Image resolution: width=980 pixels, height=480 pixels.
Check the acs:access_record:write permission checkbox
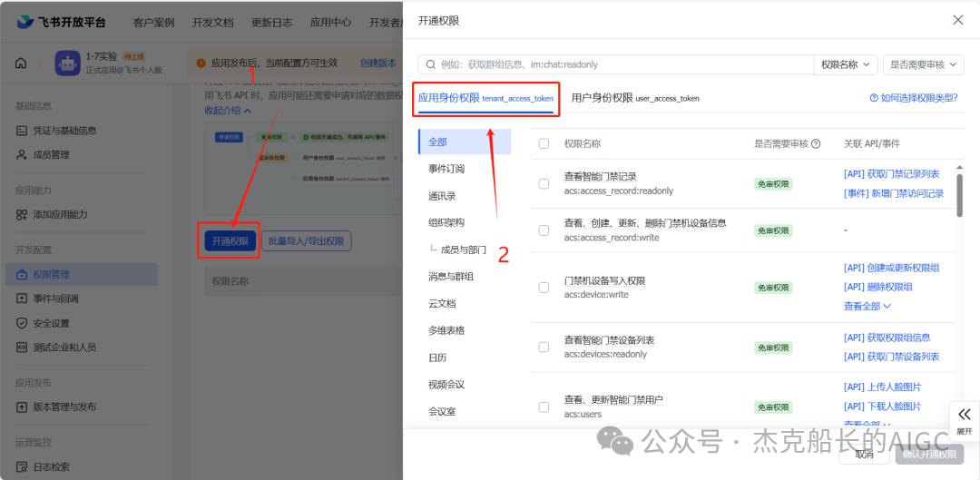click(544, 230)
